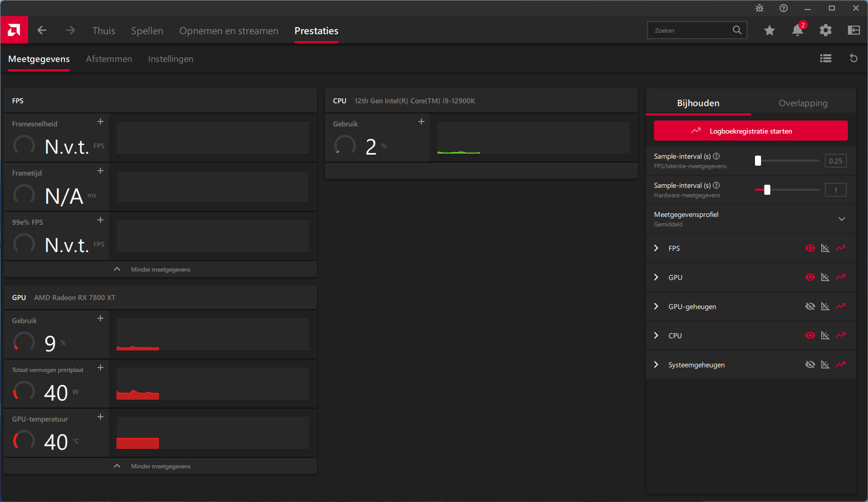Open the Spellen tab
This screenshot has width=868, height=502.
147,31
